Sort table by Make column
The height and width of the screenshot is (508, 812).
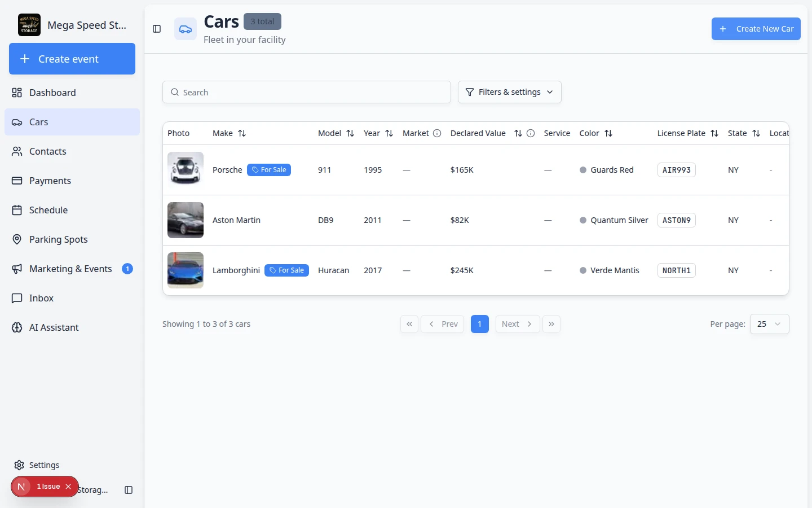click(x=242, y=133)
